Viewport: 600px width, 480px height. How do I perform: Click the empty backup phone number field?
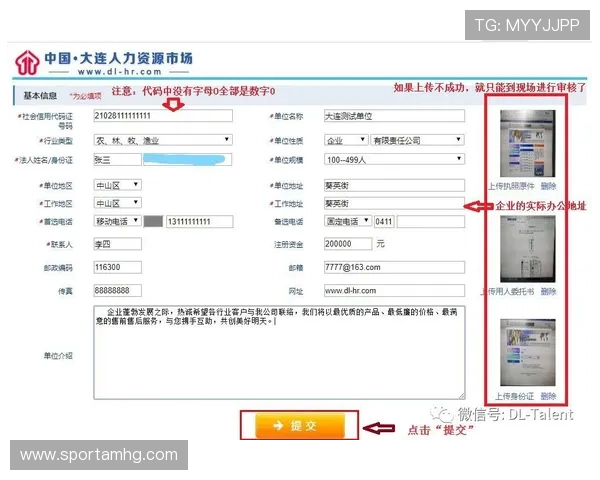click(x=430, y=221)
